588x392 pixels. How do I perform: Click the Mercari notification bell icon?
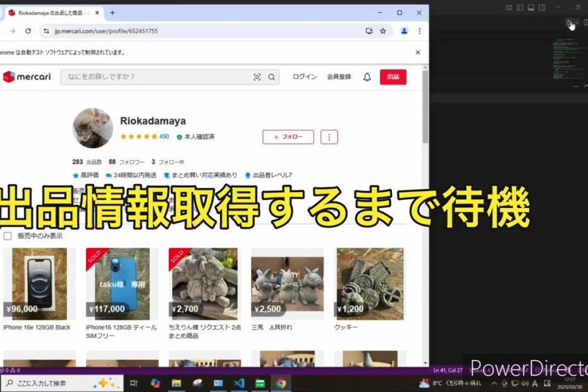[367, 77]
